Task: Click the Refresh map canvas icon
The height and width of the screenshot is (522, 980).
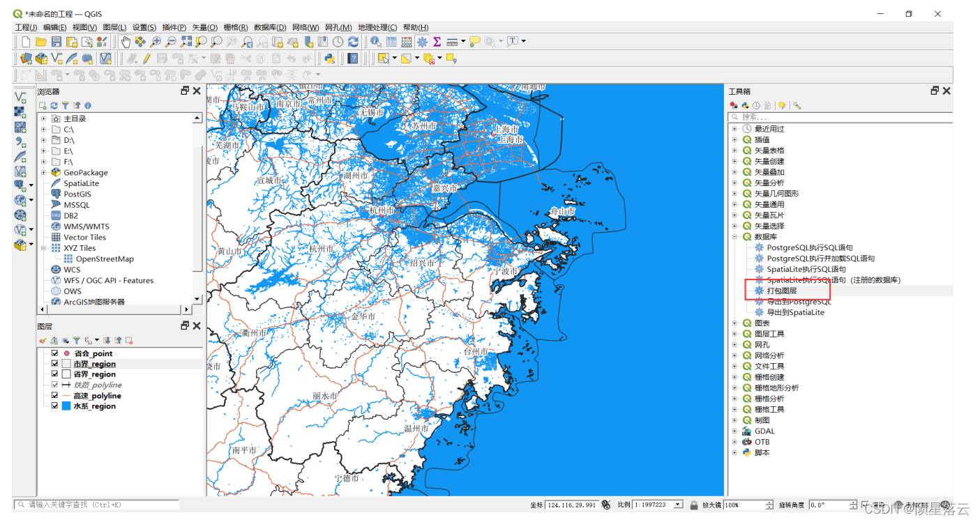Action: click(x=352, y=41)
